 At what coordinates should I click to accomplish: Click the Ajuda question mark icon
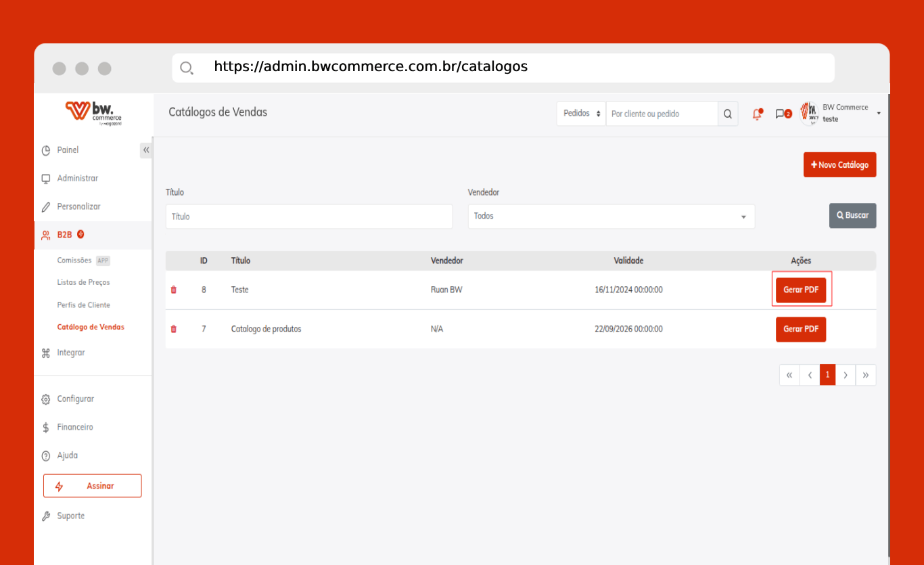(x=46, y=456)
